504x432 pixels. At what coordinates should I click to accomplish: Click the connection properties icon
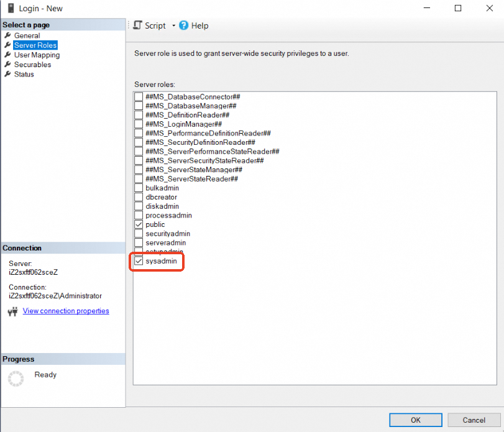coord(12,311)
